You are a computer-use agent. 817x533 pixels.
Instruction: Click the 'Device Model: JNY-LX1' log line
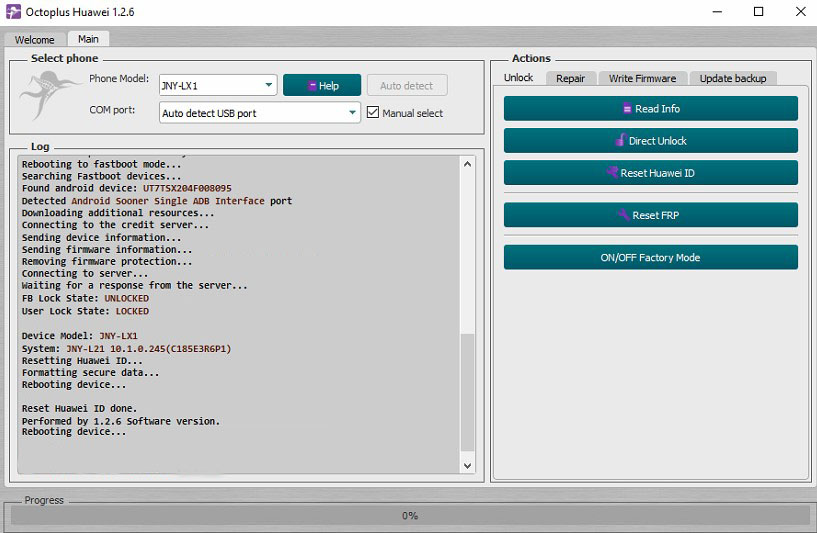79,336
